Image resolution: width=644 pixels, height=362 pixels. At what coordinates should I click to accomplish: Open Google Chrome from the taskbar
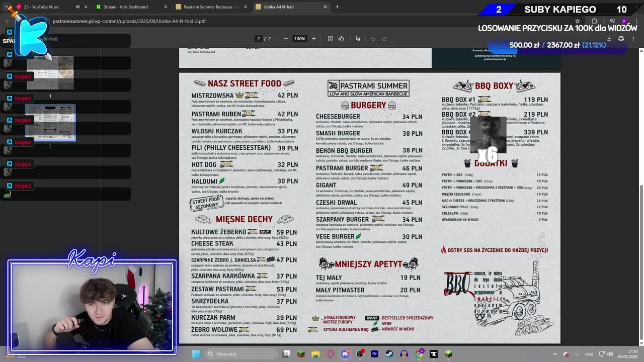click(419, 354)
